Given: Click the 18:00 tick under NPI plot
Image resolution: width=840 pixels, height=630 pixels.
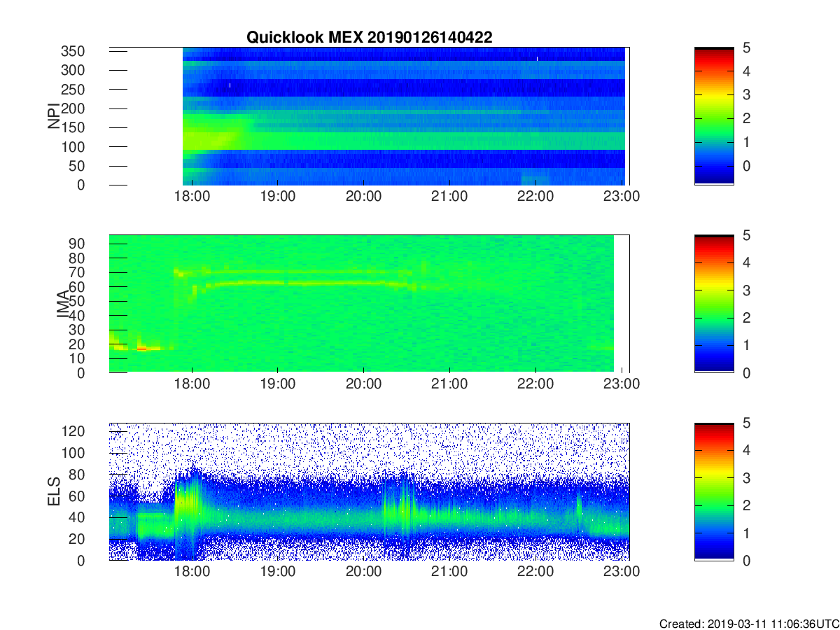Looking at the screenshot, I should point(192,197).
